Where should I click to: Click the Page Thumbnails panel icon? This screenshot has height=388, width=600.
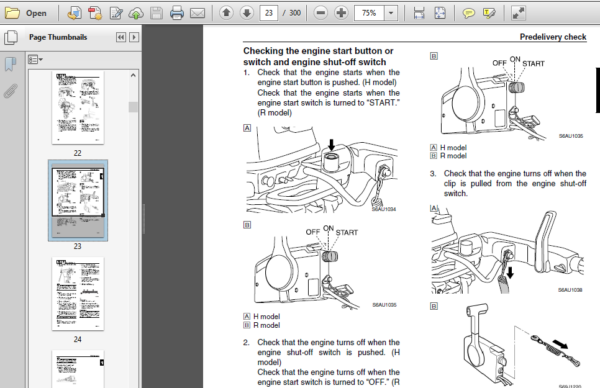[10, 37]
